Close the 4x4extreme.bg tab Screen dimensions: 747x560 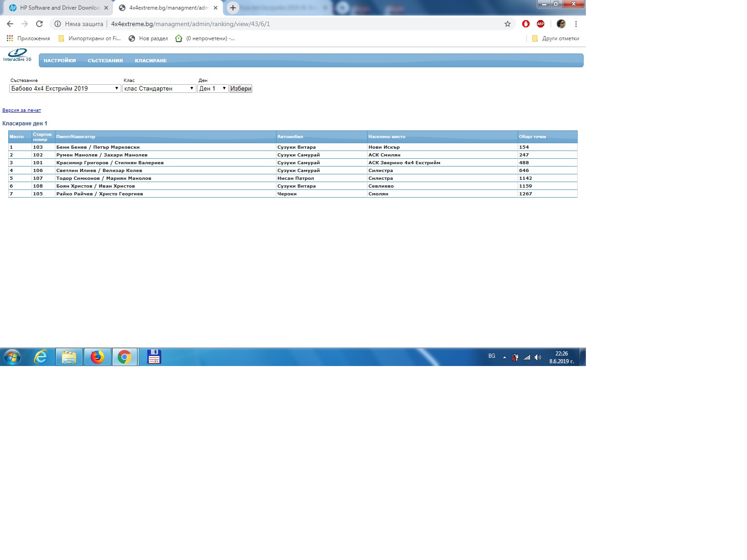click(216, 8)
